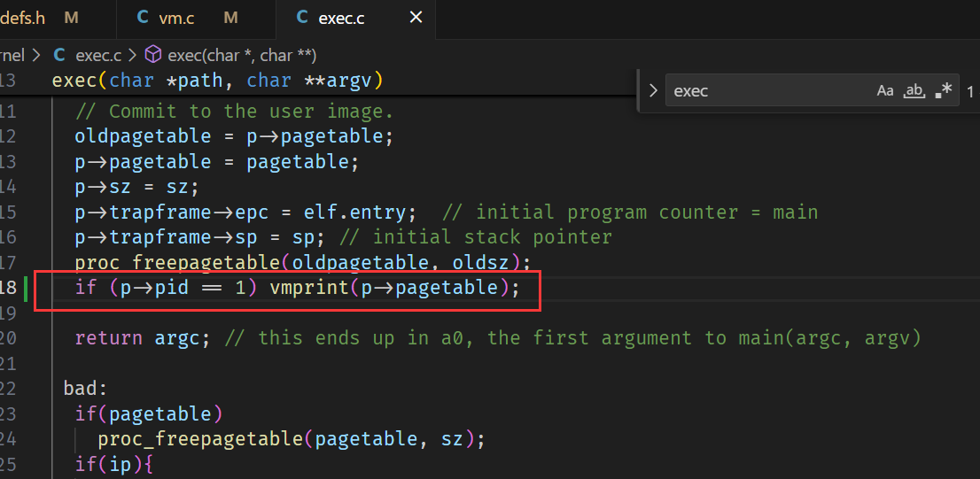
Task: Toggle Use Regular Expression in search
Action: coord(944,90)
